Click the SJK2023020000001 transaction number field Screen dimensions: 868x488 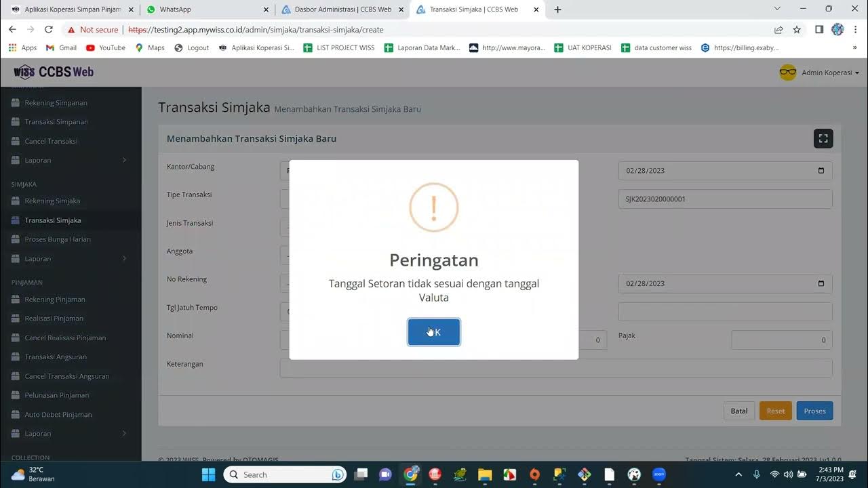pyautogui.click(x=725, y=199)
